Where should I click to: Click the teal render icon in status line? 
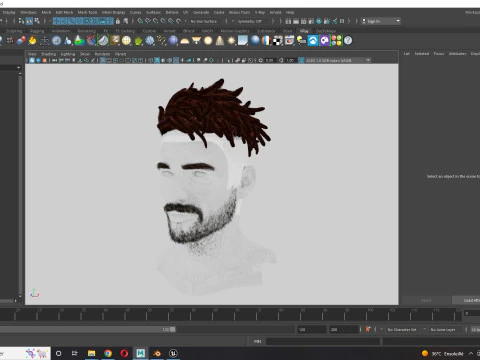tap(319, 21)
